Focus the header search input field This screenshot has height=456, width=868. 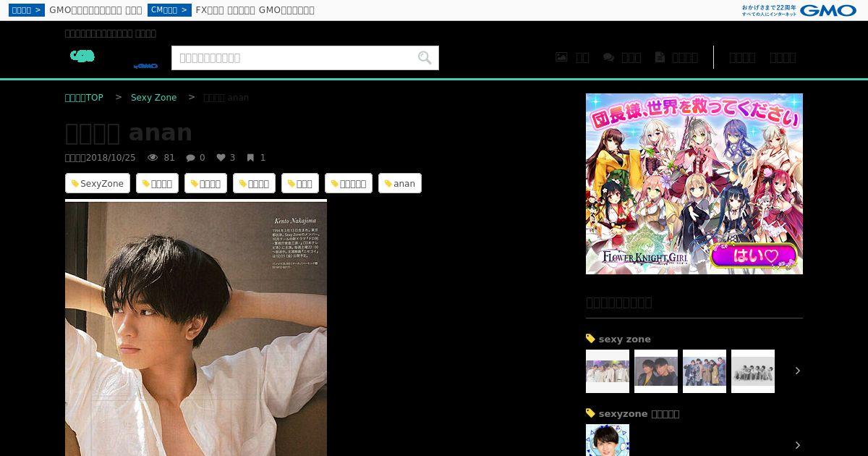pyautogui.click(x=294, y=58)
